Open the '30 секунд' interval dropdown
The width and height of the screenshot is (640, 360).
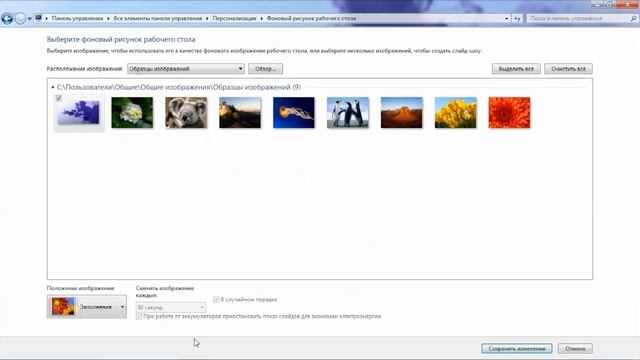tap(171, 307)
